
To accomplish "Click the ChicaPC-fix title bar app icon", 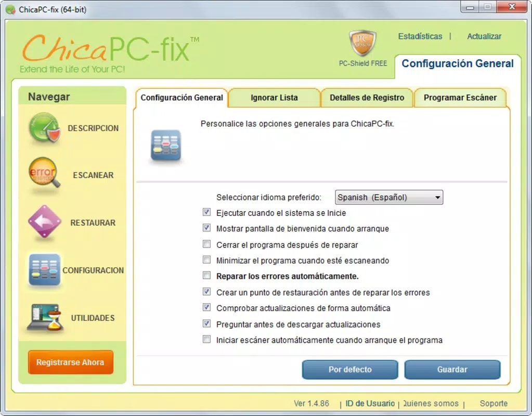I will 10,9.
